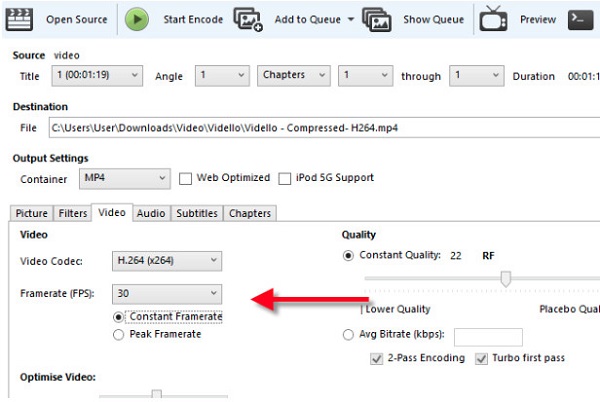Expand the Add to Queue dropdown arrow
The height and width of the screenshot is (402, 600).
point(351,19)
